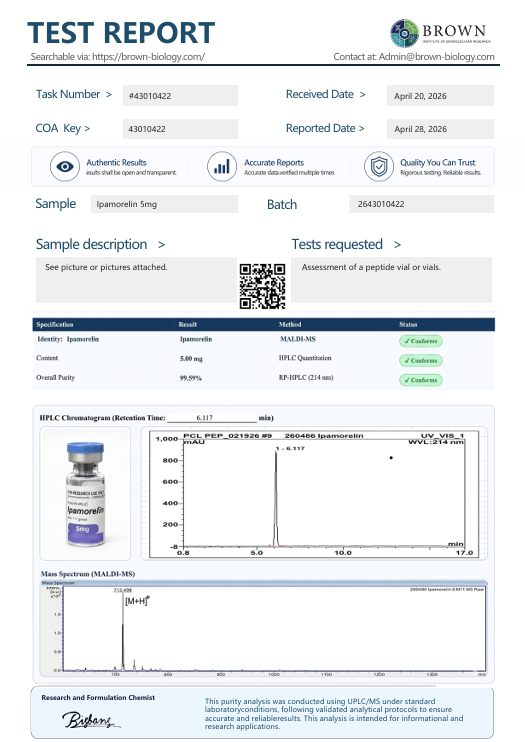
Task: Click the shield icon beside Quality You Can Trust
Action: pyautogui.click(x=379, y=167)
